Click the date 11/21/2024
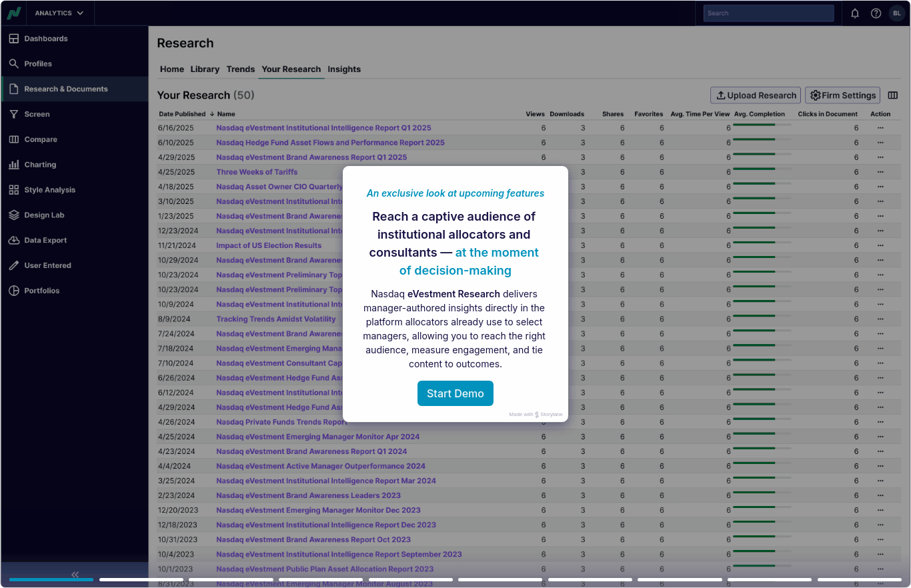Screen dimensions: 911x588 [x=178, y=245]
